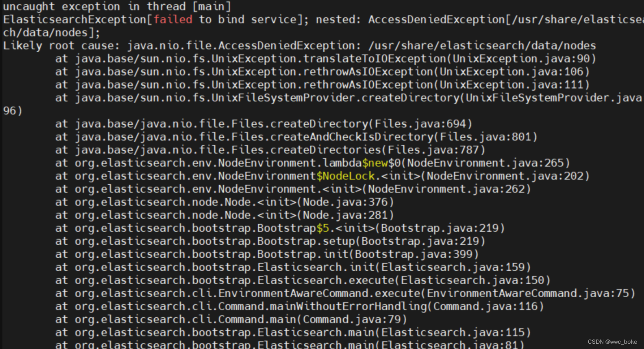Click the Files.createDirectories(Files.java:787) line
The width and height of the screenshot is (644, 349).
click(270, 150)
